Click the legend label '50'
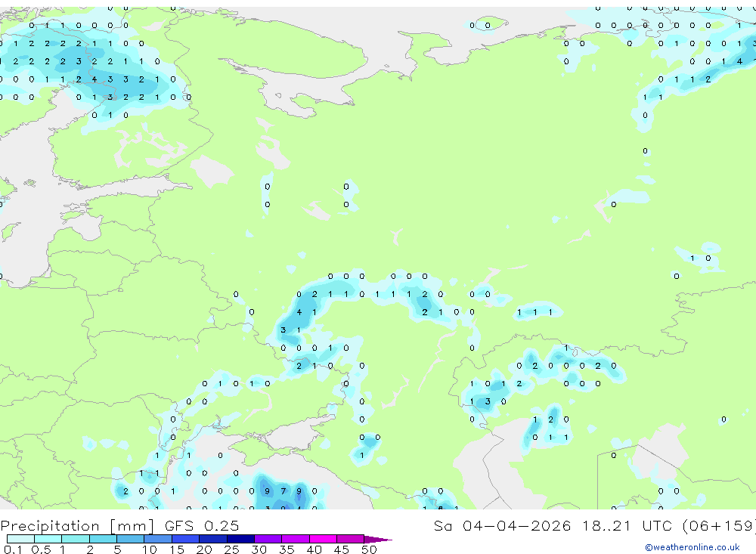 369,549
